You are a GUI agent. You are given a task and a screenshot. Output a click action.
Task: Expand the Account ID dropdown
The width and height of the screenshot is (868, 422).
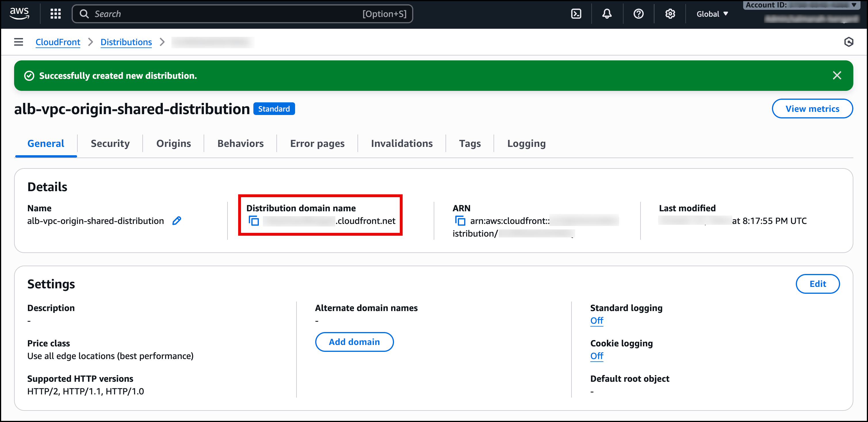coord(801,5)
